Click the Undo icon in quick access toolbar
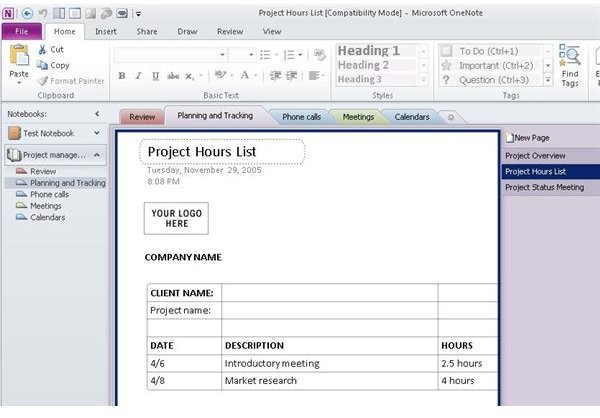600x418 pixels. [43, 14]
